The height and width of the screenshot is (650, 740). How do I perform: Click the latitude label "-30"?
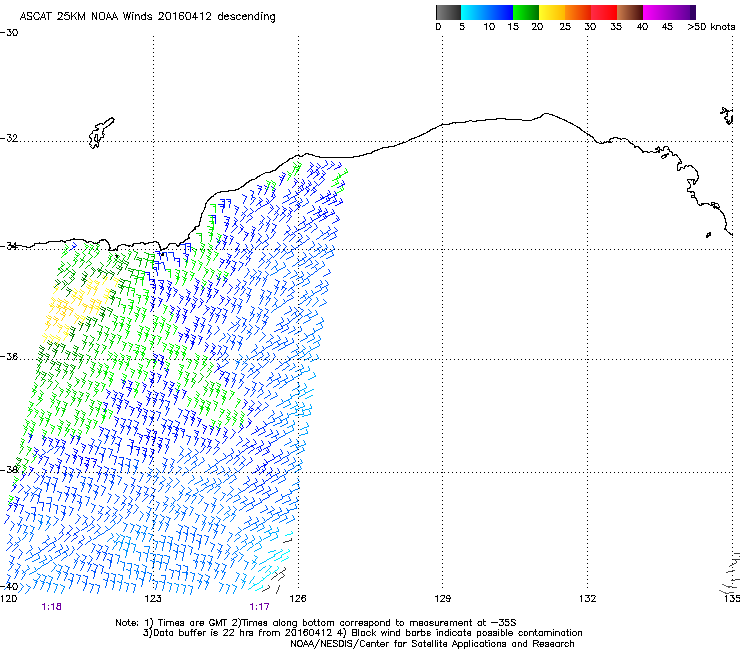pyautogui.click(x=9, y=33)
